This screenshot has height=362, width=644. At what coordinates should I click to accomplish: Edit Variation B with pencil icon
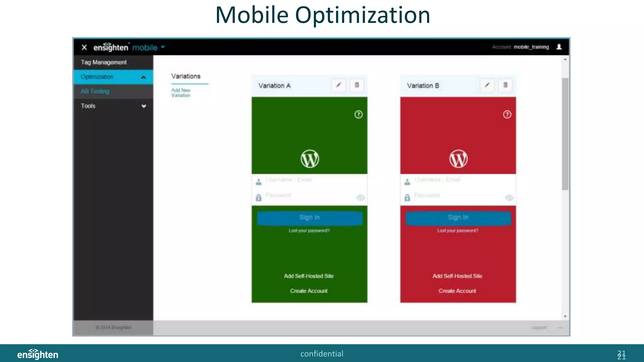[487, 85]
